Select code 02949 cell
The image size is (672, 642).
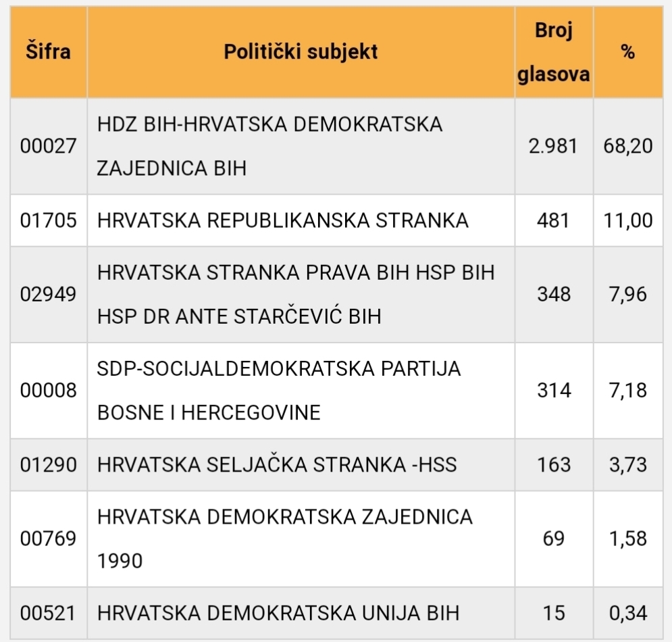click(49, 295)
